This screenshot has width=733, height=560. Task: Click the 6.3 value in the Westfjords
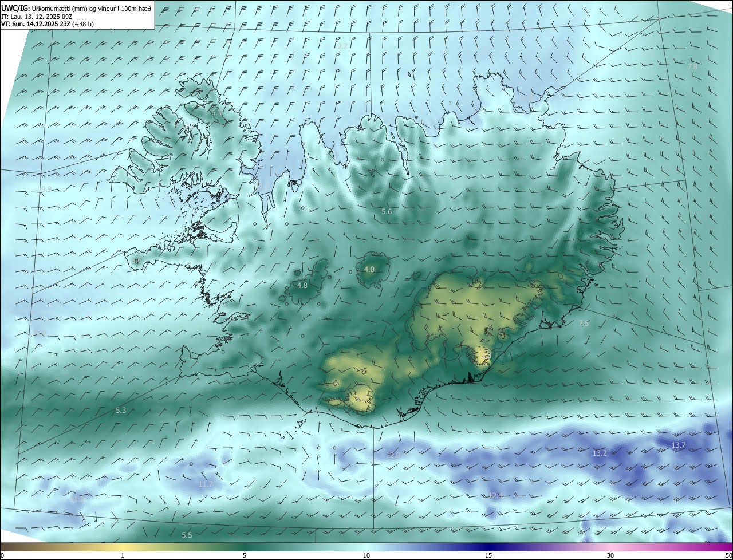pos(216,113)
